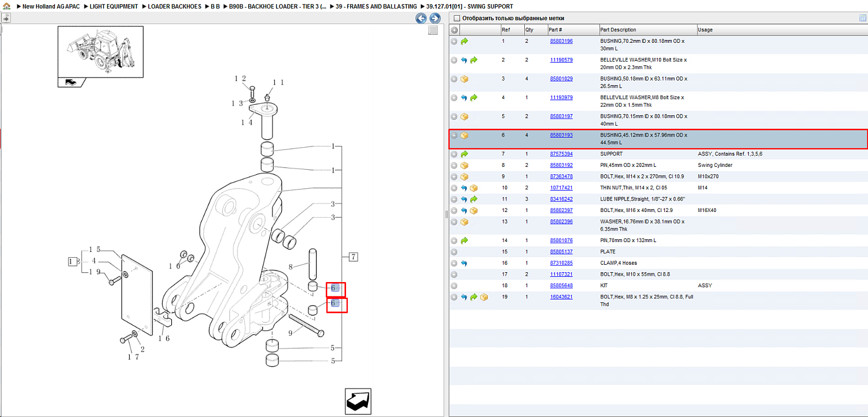Expand the KIT row 85805648
Image resolution: width=868 pixels, height=417 pixels.
[x=454, y=286]
